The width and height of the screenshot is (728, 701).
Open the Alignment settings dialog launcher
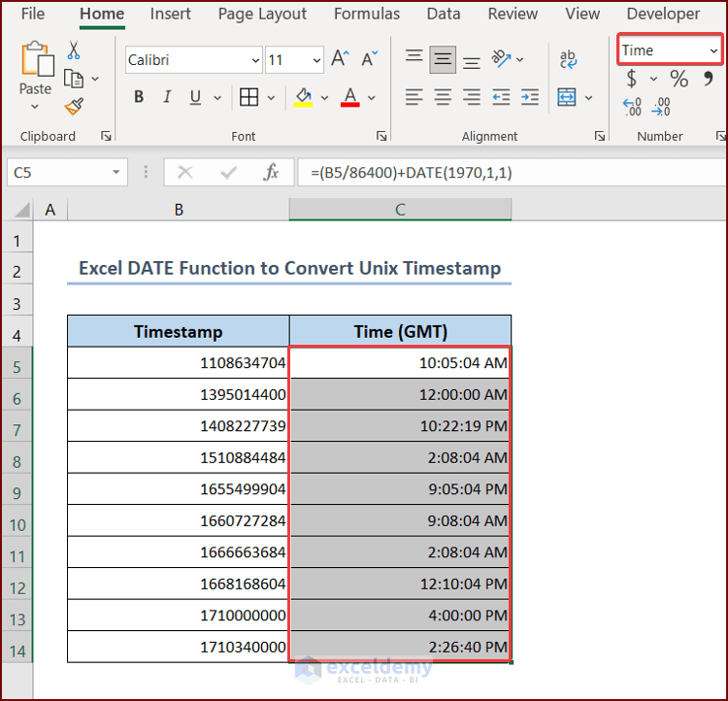(x=600, y=136)
